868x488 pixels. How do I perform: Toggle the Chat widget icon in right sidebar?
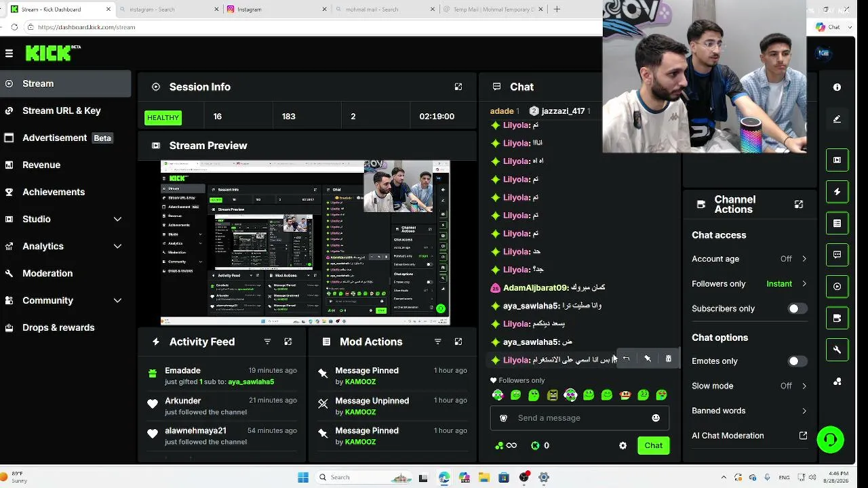tap(837, 255)
